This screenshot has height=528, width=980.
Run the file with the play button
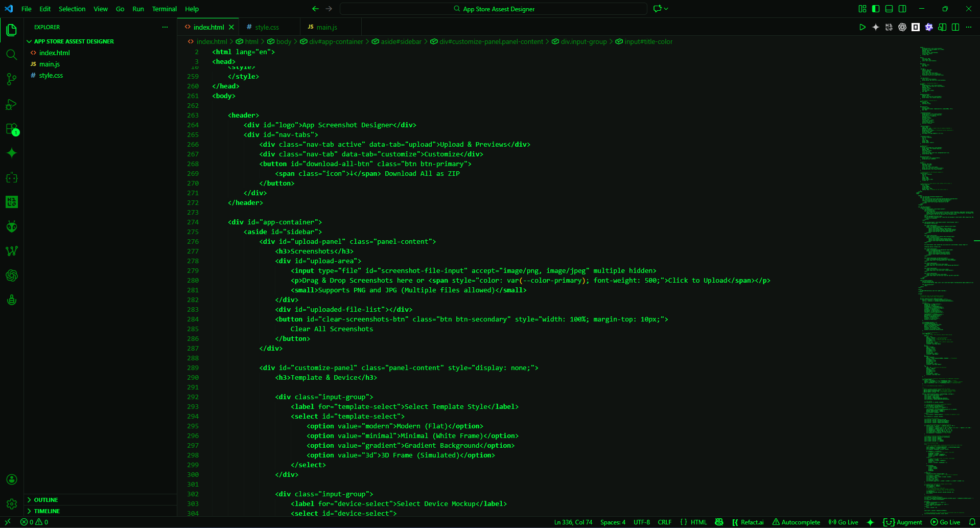[x=862, y=27]
